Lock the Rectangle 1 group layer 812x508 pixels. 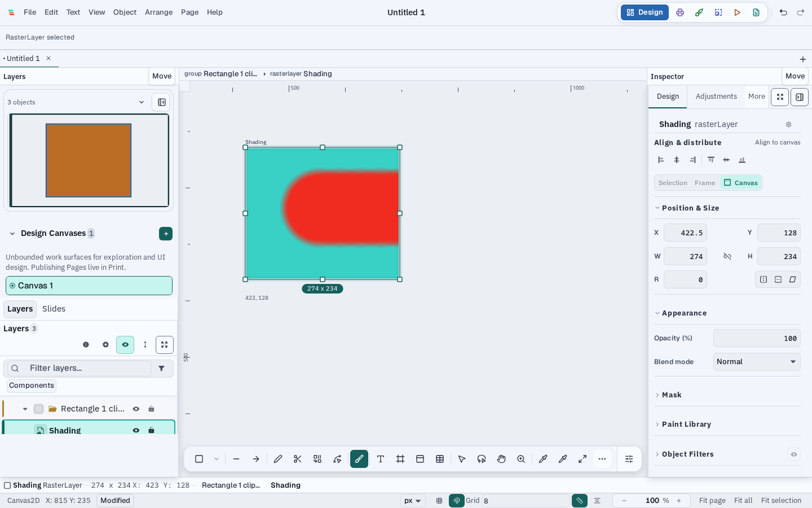(151, 409)
